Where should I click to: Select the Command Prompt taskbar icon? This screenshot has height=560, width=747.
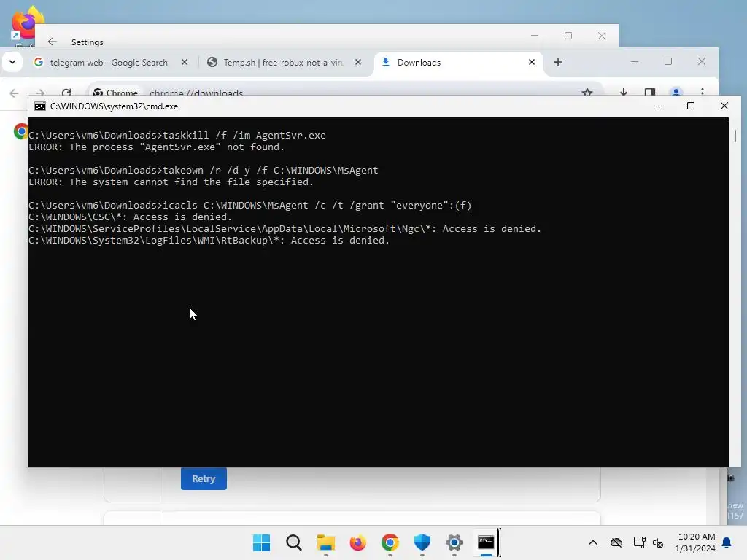(x=486, y=542)
